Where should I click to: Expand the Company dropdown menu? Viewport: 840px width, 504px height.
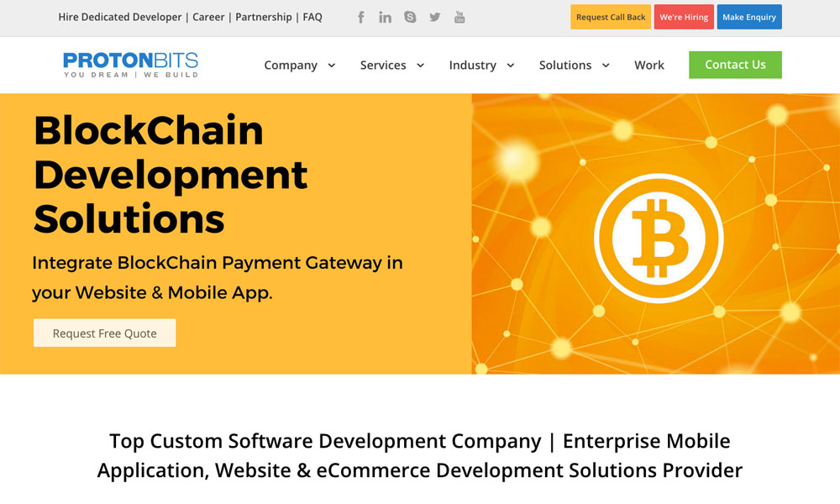[299, 66]
